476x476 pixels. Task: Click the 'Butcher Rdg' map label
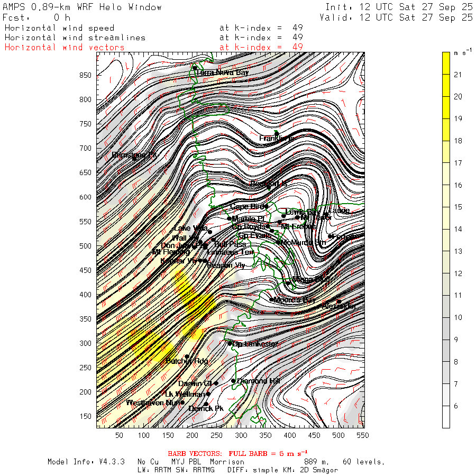(187, 361)
